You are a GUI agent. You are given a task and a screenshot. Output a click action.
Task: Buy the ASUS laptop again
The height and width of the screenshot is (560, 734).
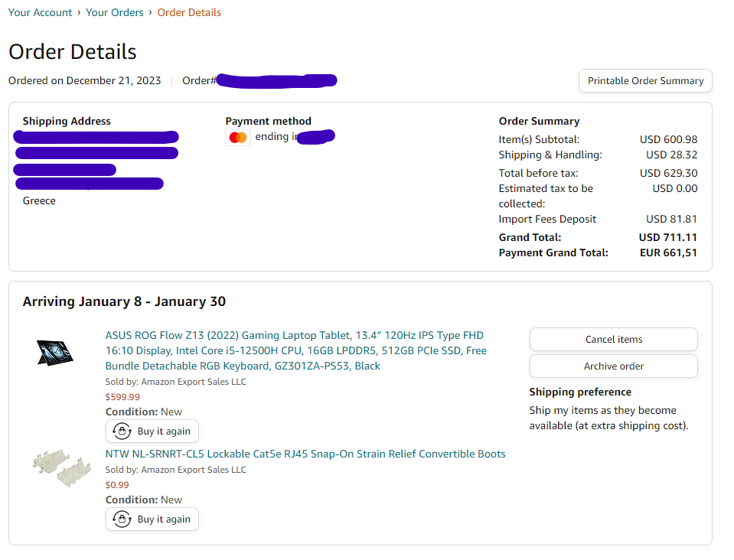(152, 431)
